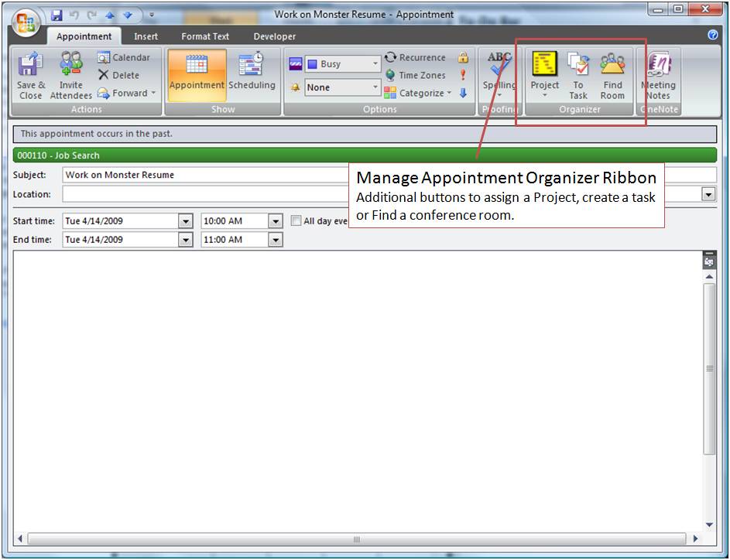Open the Format Text tab
This screenshot has height=560, width=730.
(205, 36)
